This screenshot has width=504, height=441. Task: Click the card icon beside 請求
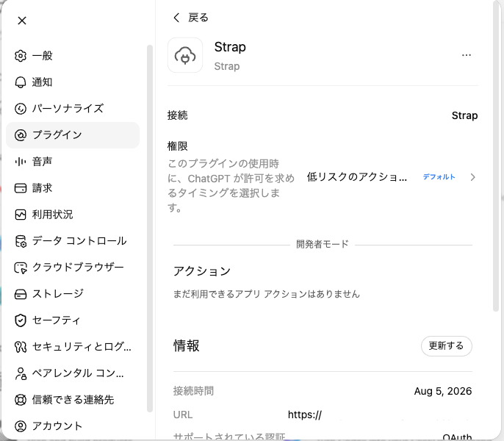21,188
